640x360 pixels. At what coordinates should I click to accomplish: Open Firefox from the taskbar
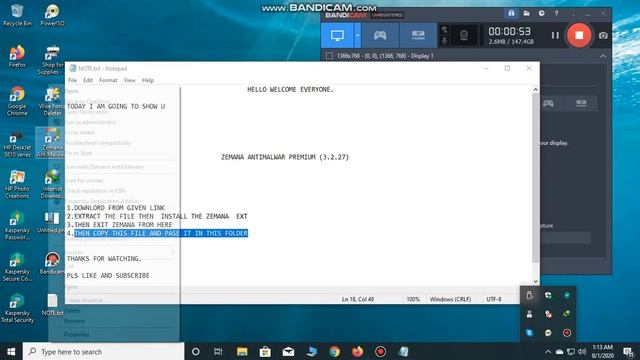click(357, 351)
